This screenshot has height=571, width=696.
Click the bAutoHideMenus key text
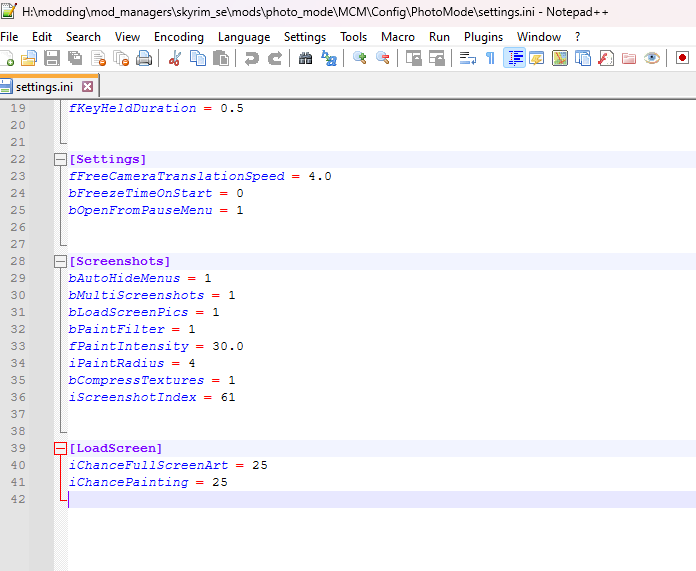point(124,278)
